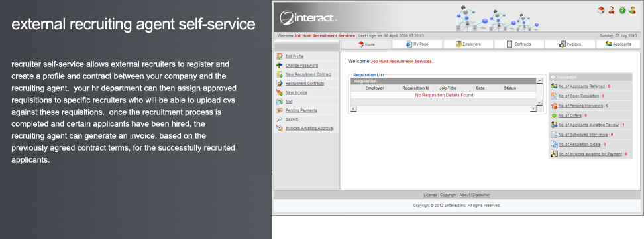Viewport: 644px width, 239px height.
Task: Open the Contracts tab
Action: click(519, 44)
